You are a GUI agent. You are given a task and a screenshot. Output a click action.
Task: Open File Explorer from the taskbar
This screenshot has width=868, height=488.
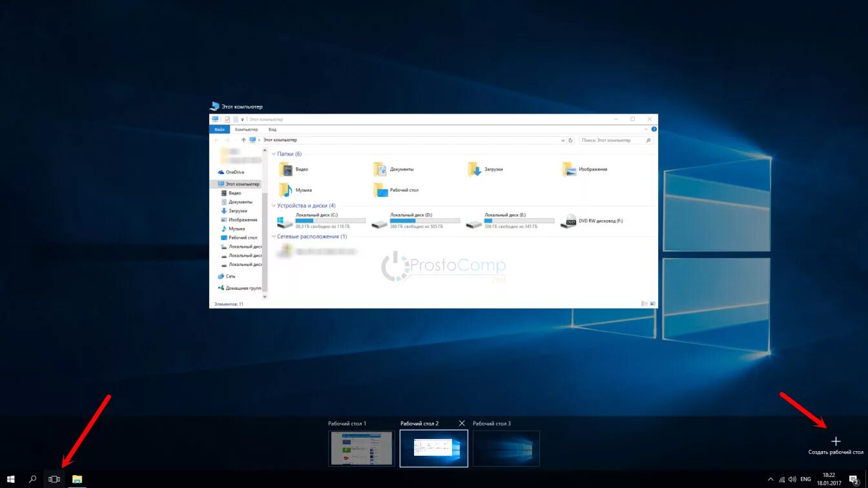tap(76, 479)
